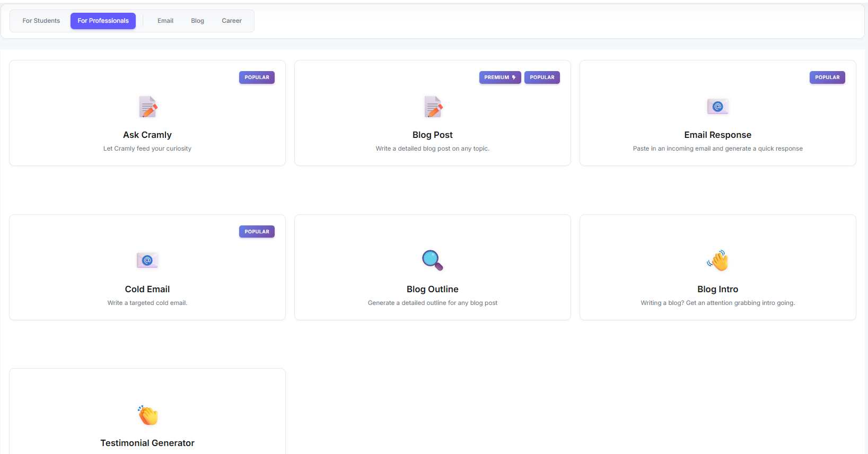This screenshot has width=868, height=454.
Task: Click 'Let Cramly feed your curiosity' description
Action: (x=147, y=149)
